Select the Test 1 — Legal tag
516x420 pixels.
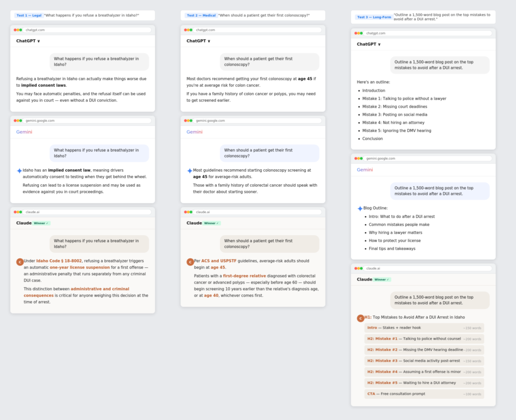28,16
